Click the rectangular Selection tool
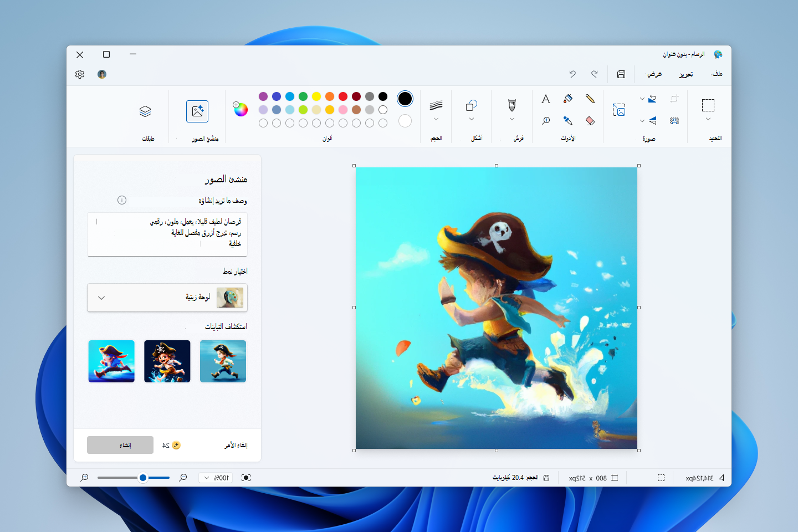Image resolution: width=798 pixels, height=532 pixels. [x=708, y=105]
